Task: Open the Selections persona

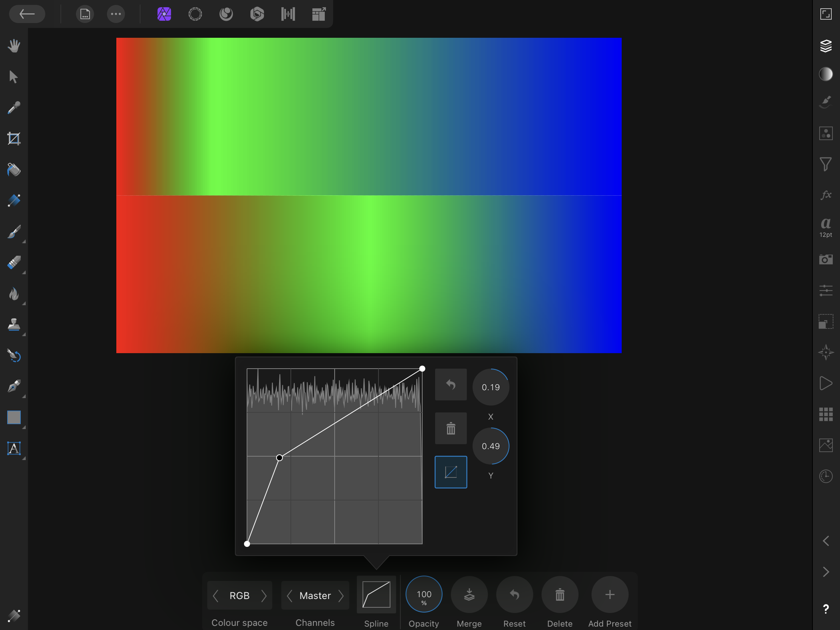Action: pos(195,14)
